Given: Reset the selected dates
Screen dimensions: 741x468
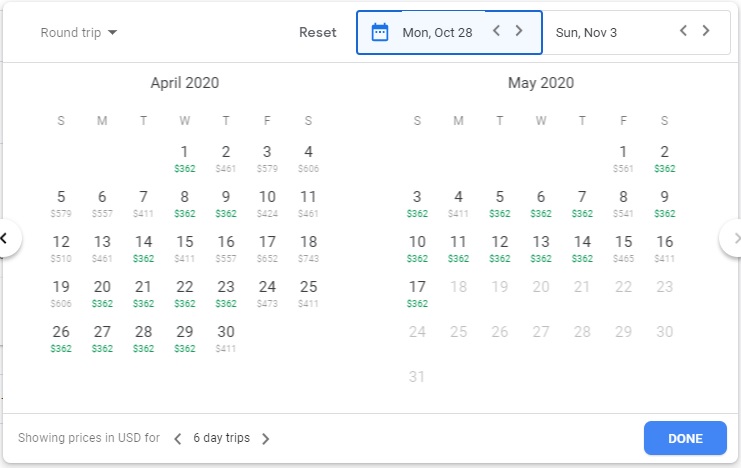Looking at the screenshot, I should [318, 32].
